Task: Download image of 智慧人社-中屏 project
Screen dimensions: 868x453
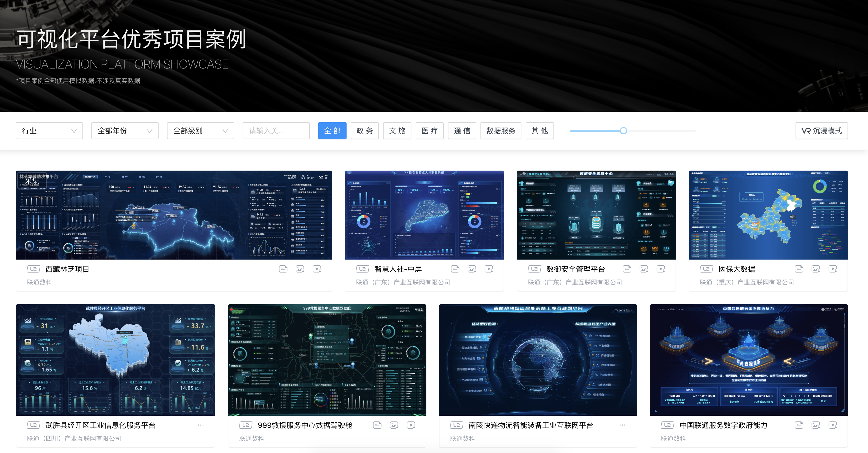Action: [x=472, y=269]
